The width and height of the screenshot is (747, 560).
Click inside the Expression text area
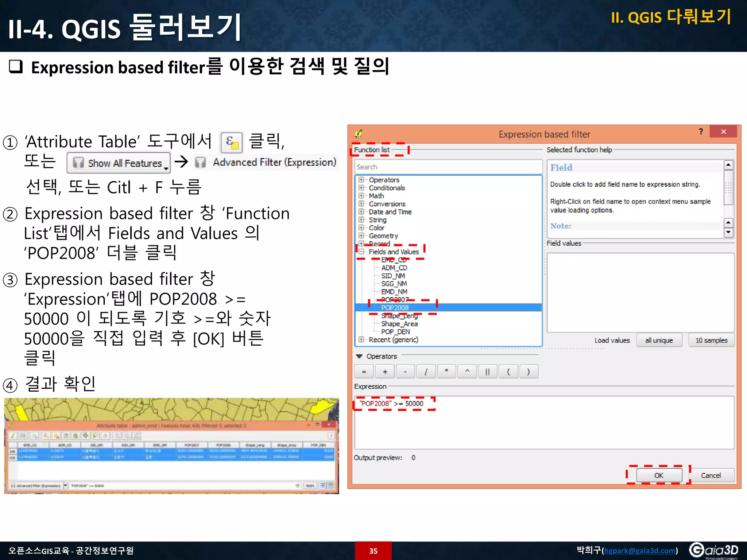coord(544,423)
